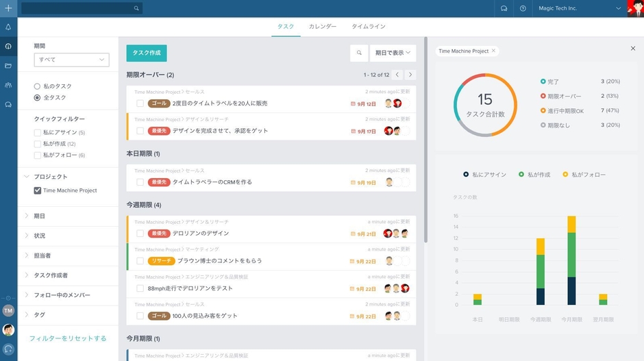Click the magnifier button beside 期日で表示
This screenshot has height=361, width=644.
click(358, 53)
